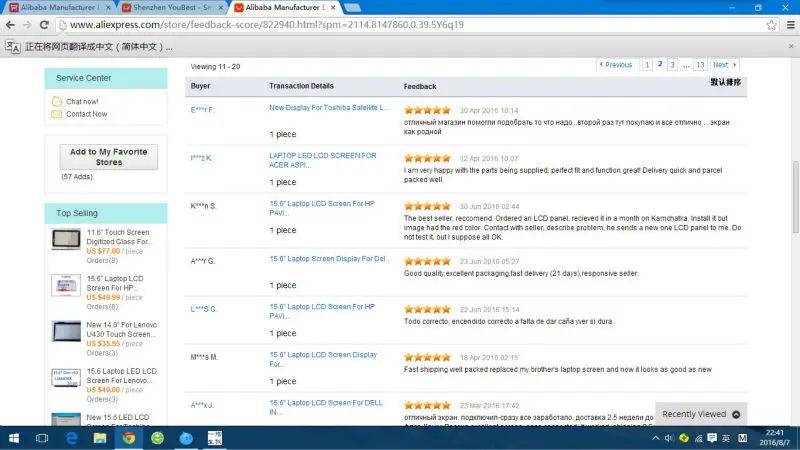The width and height of the screenshot is (800, 450).
Task: Open File Explorer from taskbar
Action: point(100,438)
